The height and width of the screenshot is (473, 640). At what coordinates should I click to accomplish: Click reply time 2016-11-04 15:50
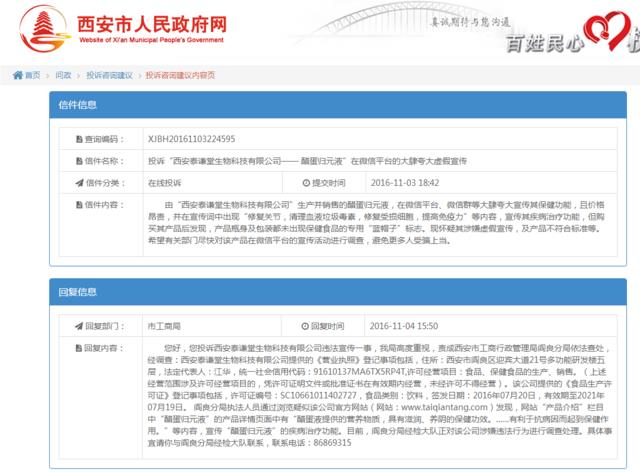point(404,326)
